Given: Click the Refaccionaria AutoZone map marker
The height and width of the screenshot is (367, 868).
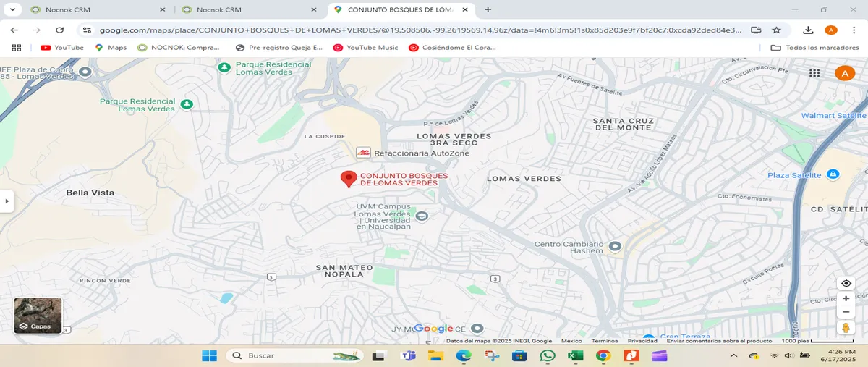Looking at the screenshot, I should [x=363, y=153].
